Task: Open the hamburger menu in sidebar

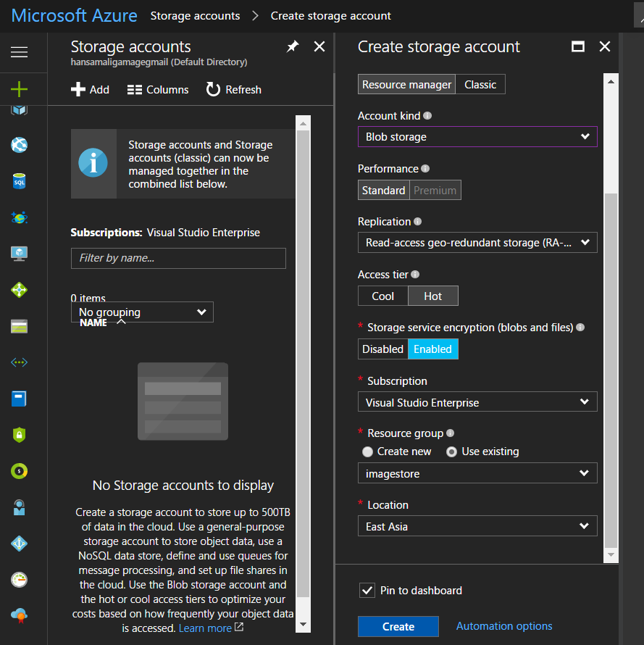Action: click(x=20, y=52)
